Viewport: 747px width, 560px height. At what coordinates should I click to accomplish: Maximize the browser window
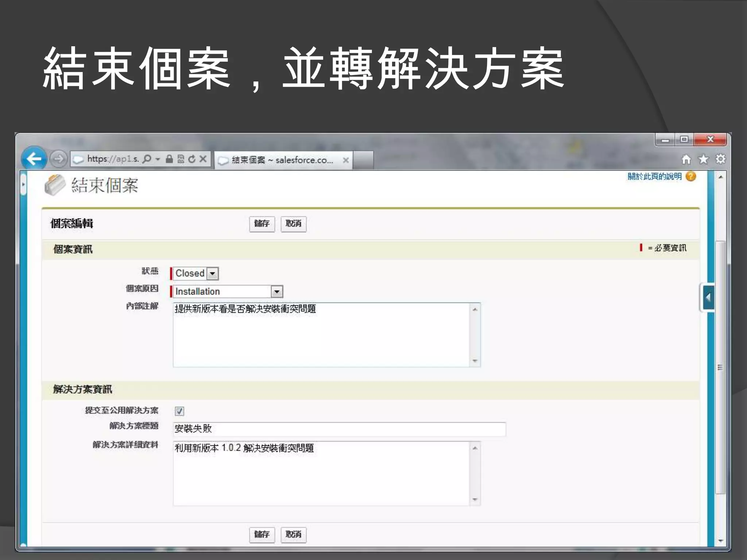coord(684,140)
